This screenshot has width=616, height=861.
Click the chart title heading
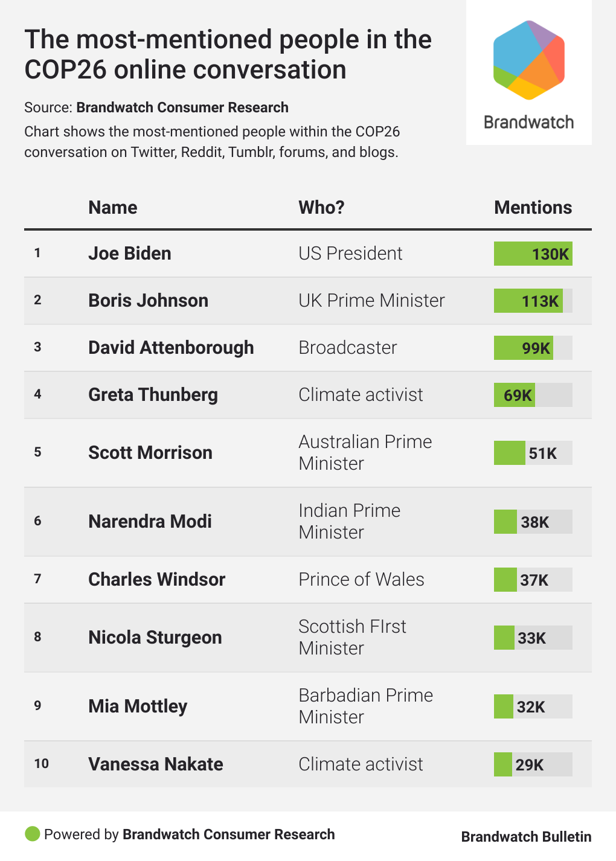228,54
